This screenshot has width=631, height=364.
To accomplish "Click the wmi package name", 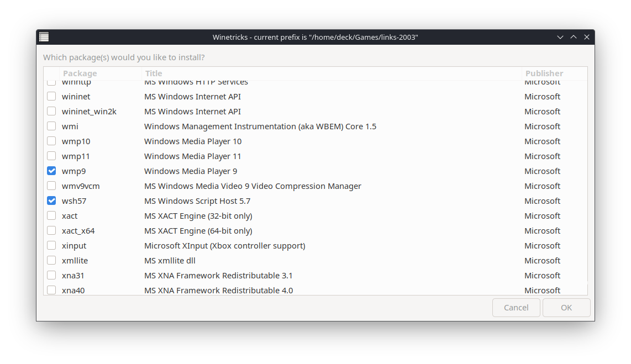I will click(70, 126).
